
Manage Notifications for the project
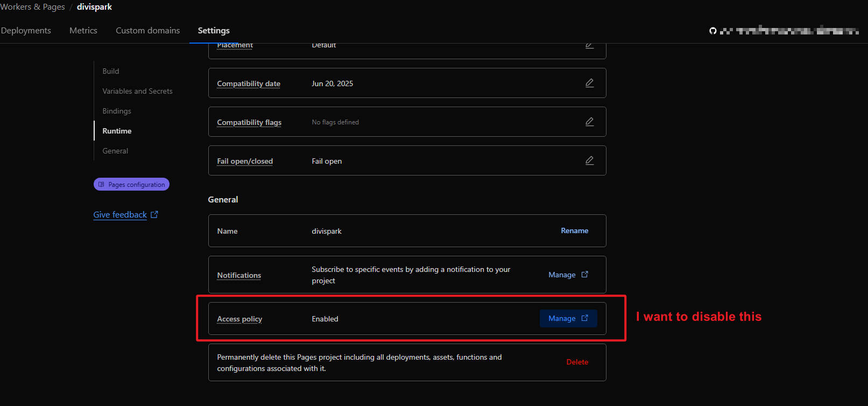[568, 275]
